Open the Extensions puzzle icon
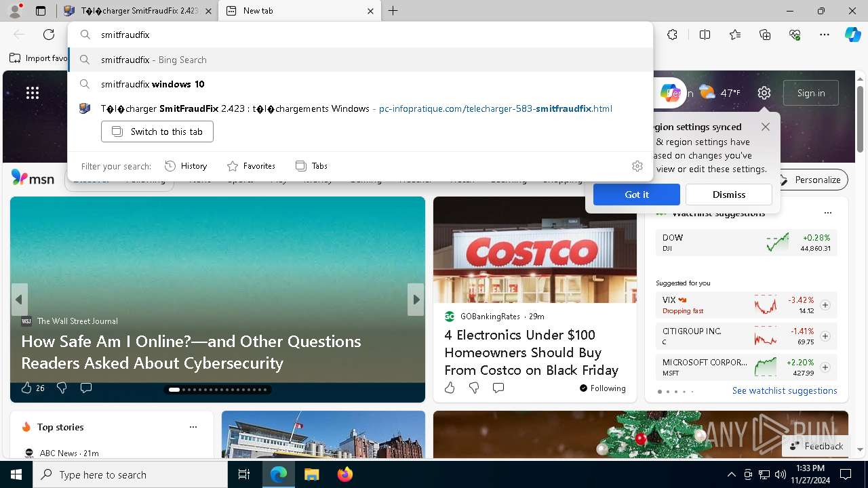 [672, 35]
